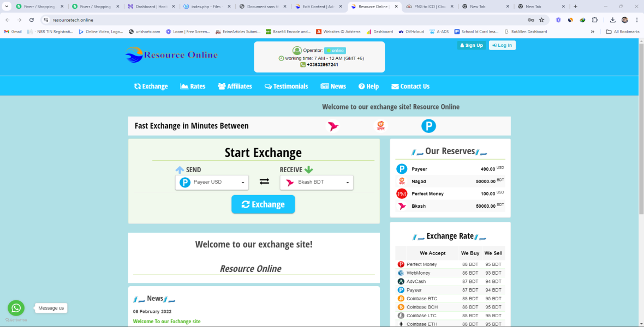Click the Payeer logo in the Fast Exchange banner
This screenshot has width=644, height=327.
428,126
